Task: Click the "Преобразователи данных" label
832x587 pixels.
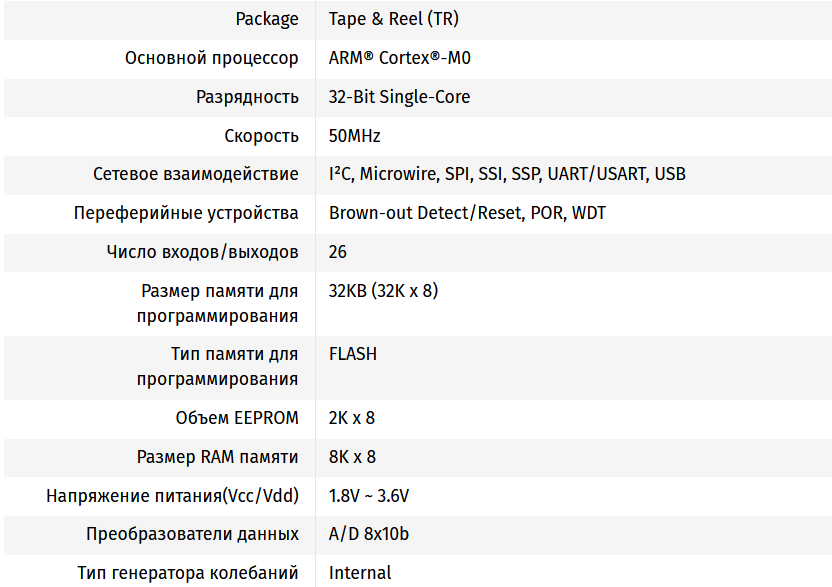Action: pos(192,534)
